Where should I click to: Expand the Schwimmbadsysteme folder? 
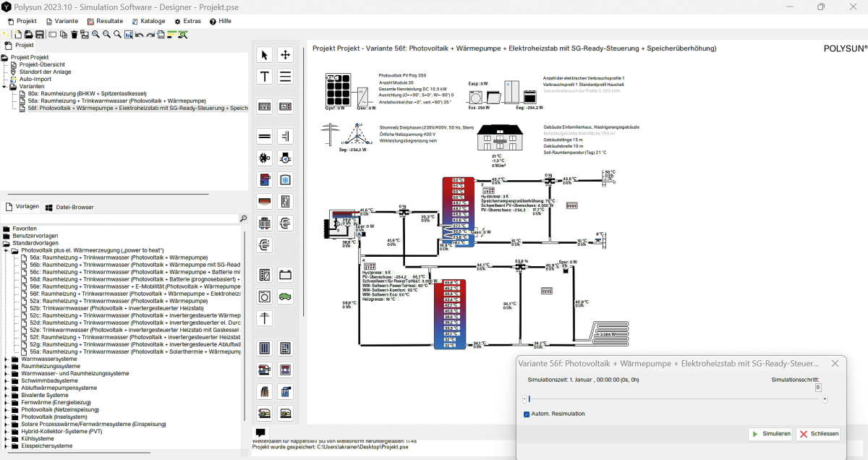click(x=5, y=380)
